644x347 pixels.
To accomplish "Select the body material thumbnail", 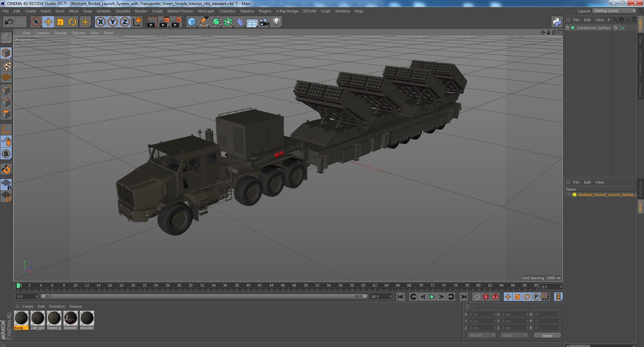I will [21, 320].
